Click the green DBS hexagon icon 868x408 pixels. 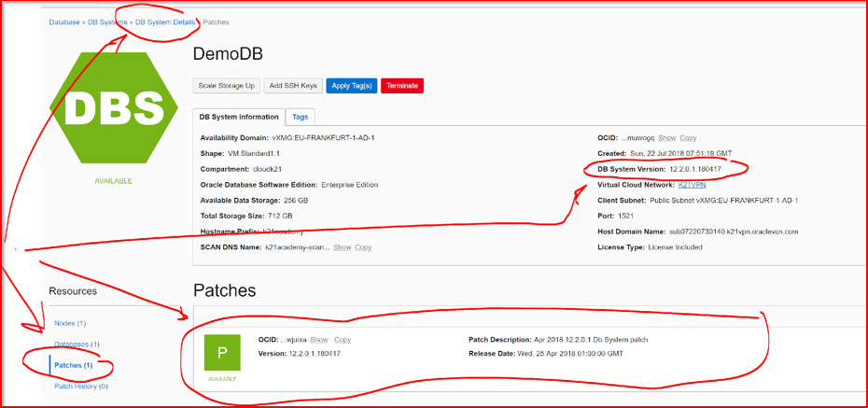tap(113, 110)
